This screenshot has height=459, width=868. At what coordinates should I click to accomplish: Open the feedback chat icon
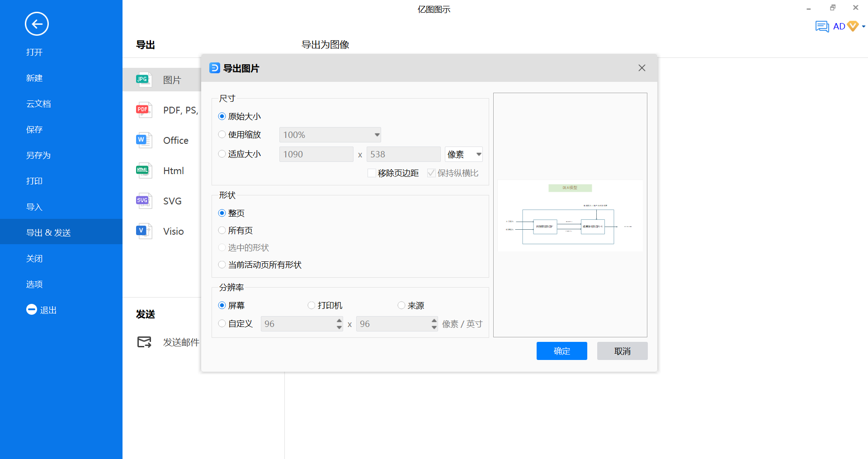(x=822, y=26)
